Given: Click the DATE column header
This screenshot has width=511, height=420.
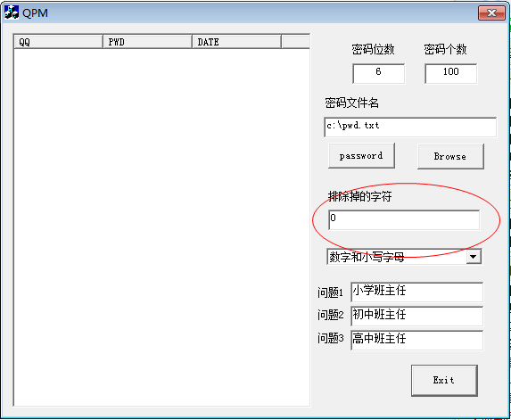Looking at the screenshot, I should 237,42.
